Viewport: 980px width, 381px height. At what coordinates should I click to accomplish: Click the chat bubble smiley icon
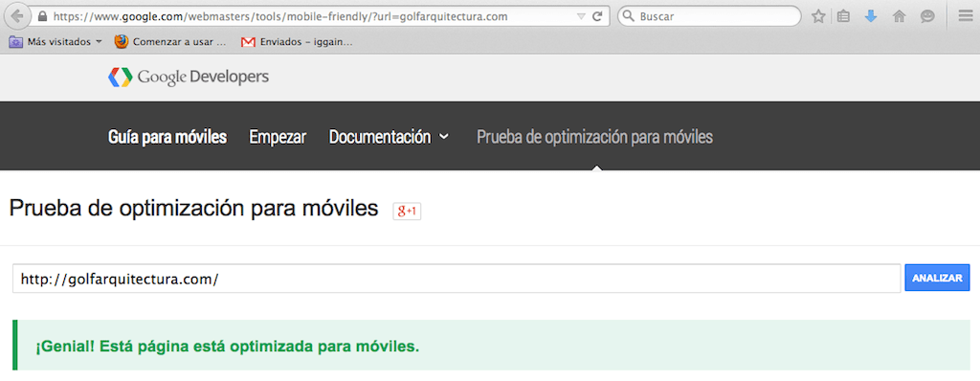pos(927,17)
